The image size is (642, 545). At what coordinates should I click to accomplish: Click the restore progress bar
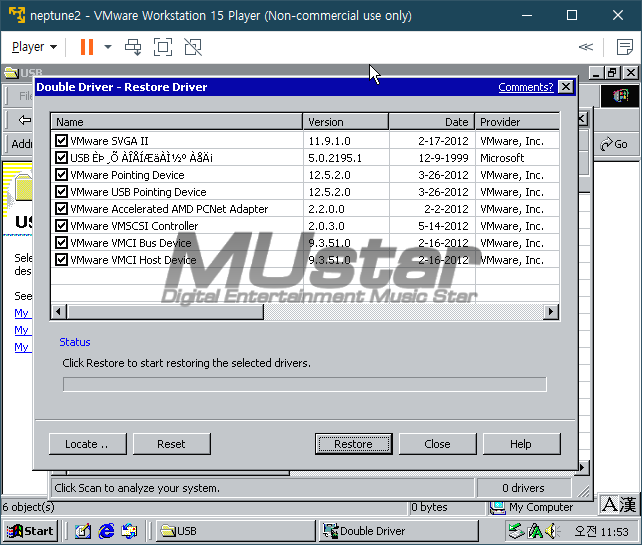[305, 384]
